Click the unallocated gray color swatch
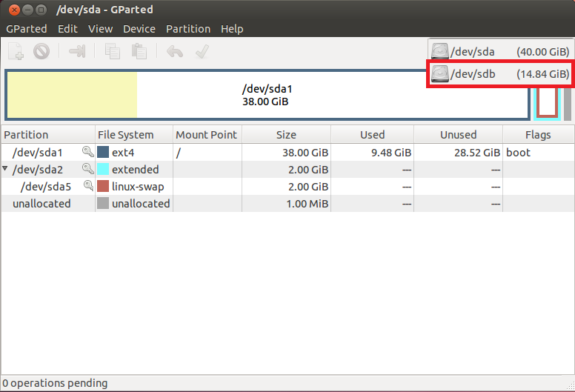 [x=103, y=203]
